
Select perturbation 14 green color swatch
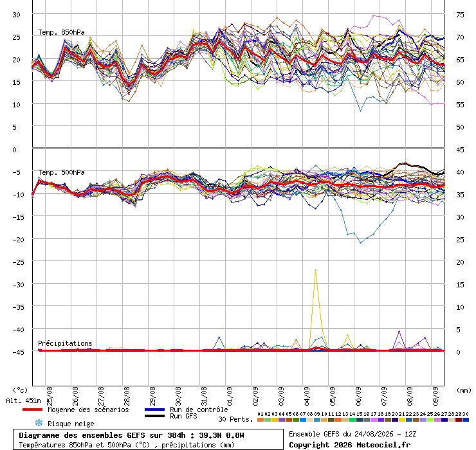point(352,420)
